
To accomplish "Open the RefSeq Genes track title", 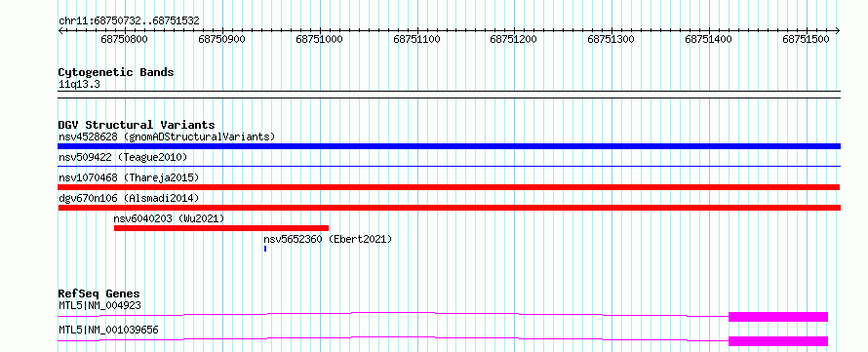I will tap(99, 293).
